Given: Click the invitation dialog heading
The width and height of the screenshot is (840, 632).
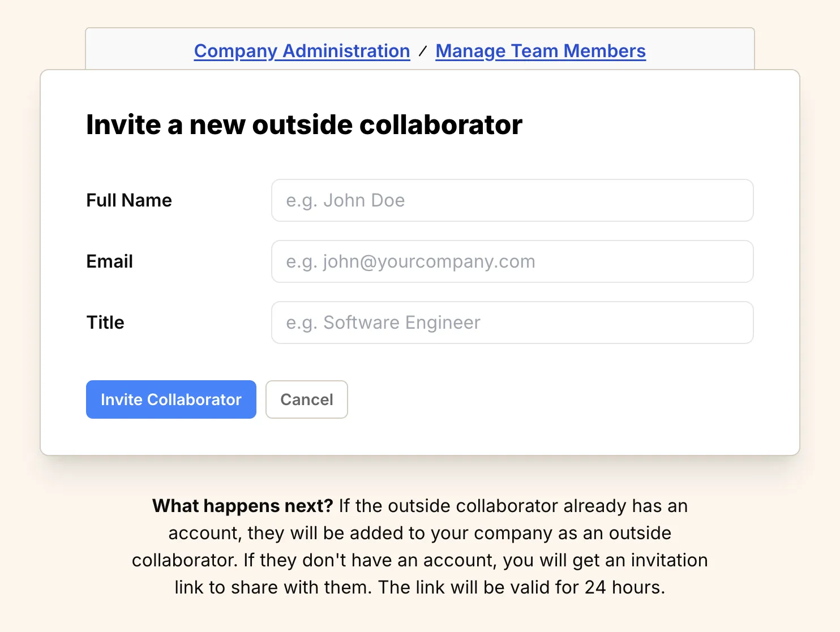Looking at the screenshot, I should 304,125.
